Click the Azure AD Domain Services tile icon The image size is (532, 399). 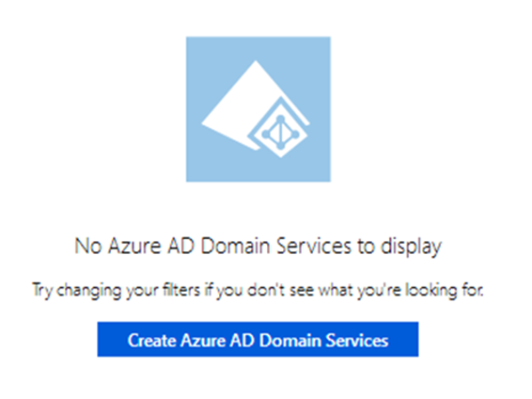click(x=258, y=109)
